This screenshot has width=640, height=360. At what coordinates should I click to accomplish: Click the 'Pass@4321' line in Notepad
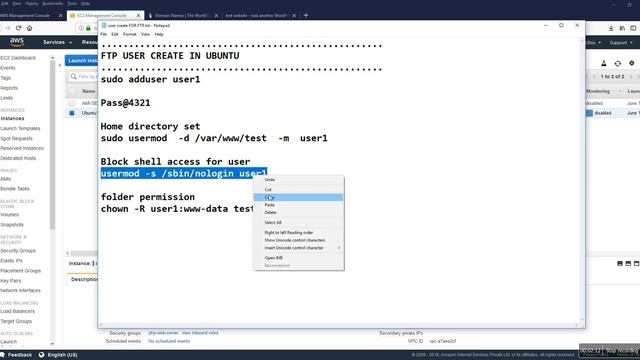(125, 103)
